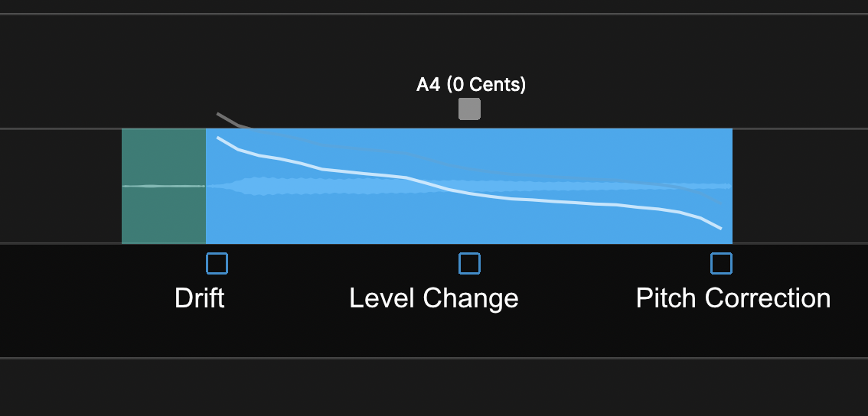The width and height of the screenshot is (868, 416).
Task: Click the boundary between green and blue regions
Action: [x=206, y=214]
